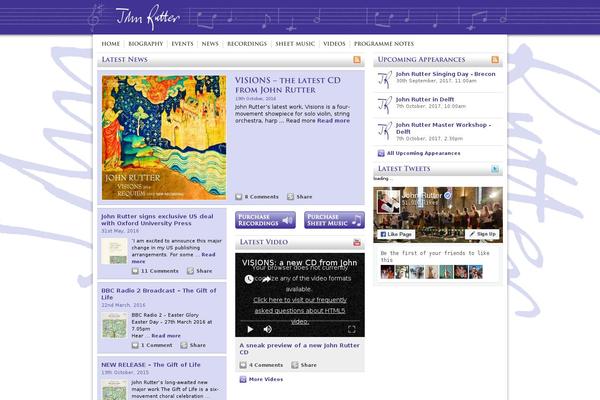Open the News menu item
This screenshot has width=600, height=400.
tap(210, 44)
